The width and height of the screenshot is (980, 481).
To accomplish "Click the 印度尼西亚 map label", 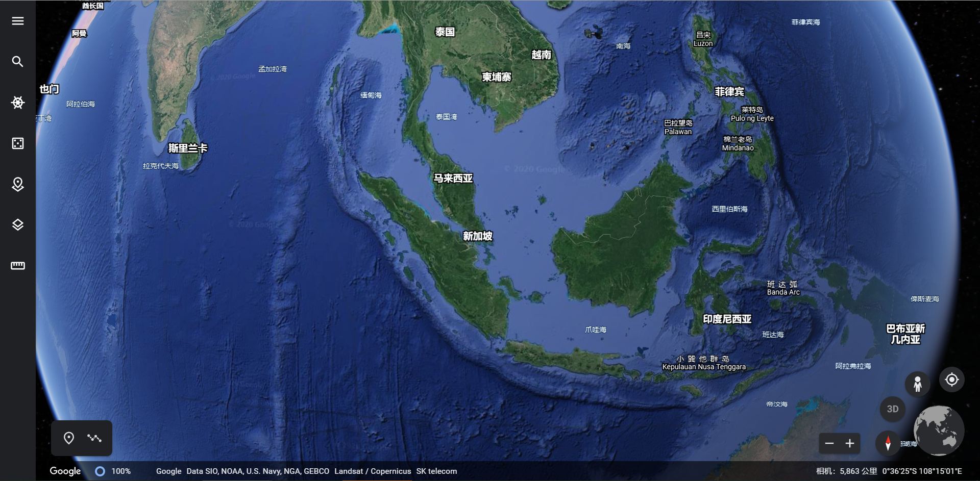I will [x=727, y=319].
